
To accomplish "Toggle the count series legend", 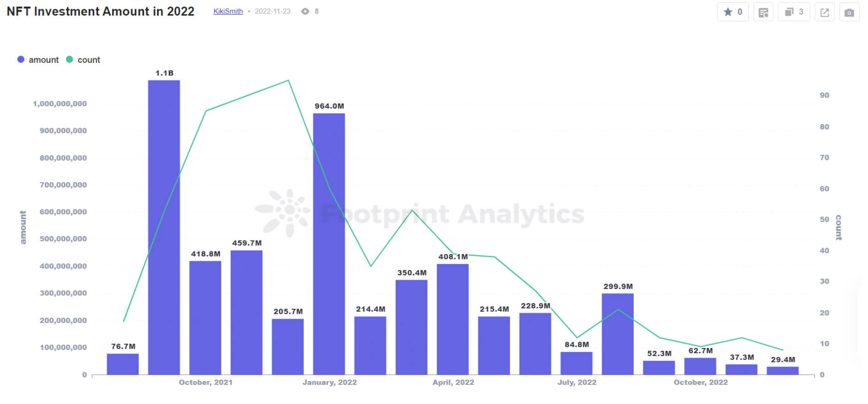I will [88, 60].
